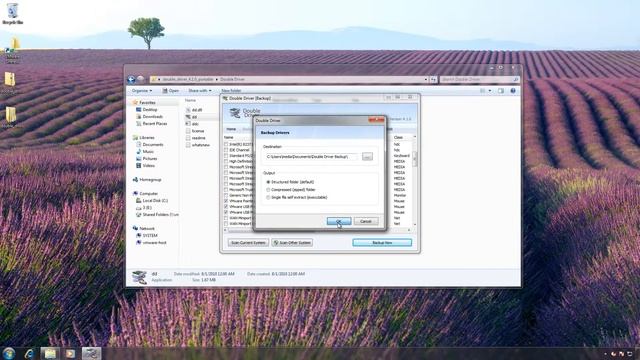Toggle High Definition audio driver checkbox
The width and height of the screenshot is (640, 360).
[226, 162]
